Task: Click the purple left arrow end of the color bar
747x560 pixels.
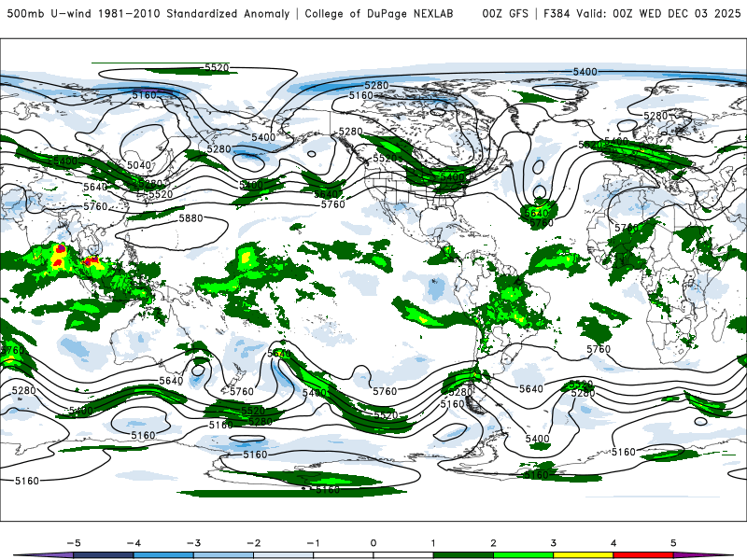Action: [x=43, y=555]
